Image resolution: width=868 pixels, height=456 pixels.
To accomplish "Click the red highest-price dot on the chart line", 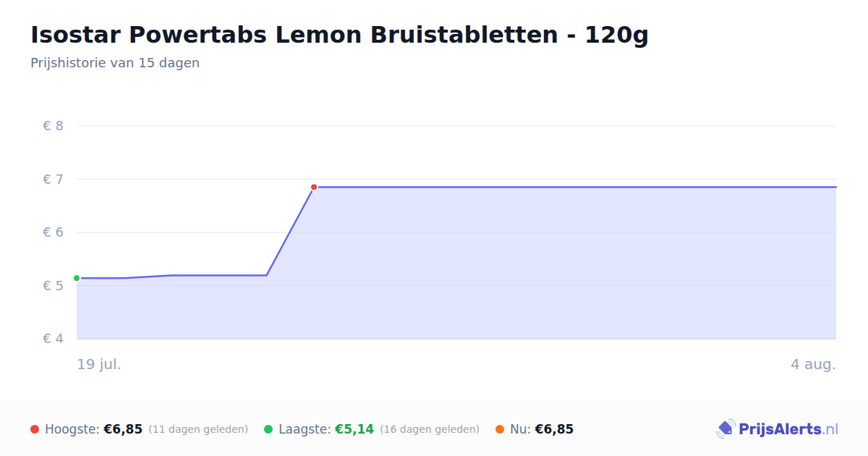I will [x=314, y=187].
